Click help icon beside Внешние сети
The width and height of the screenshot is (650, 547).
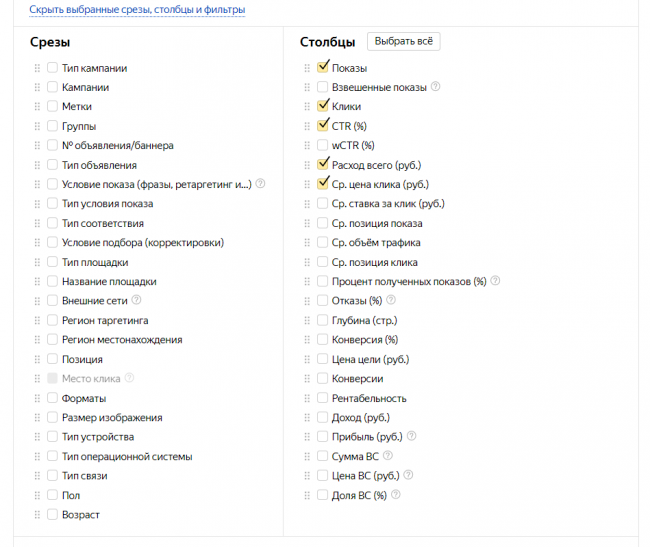pyautogui.click(x=137, y=300)
